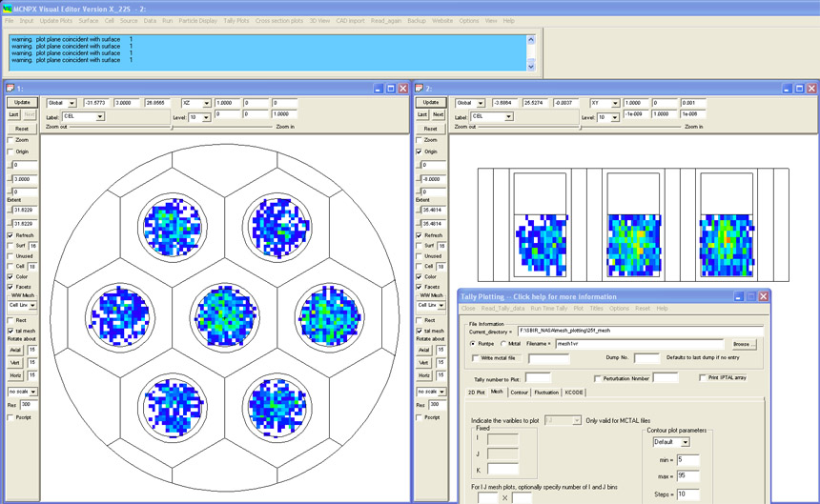820x504 pixels.
Task: Click Reset button in window 2
Action: 431,129
